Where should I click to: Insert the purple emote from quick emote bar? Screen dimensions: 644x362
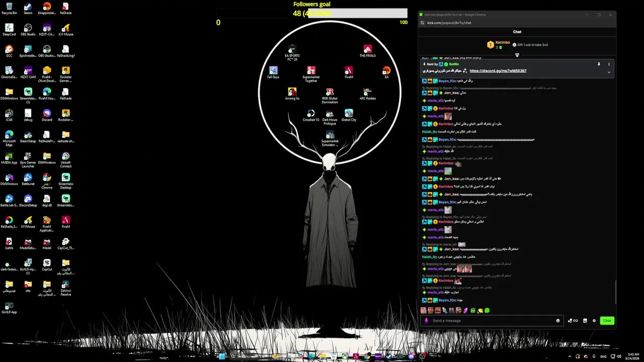click(466, 311)
